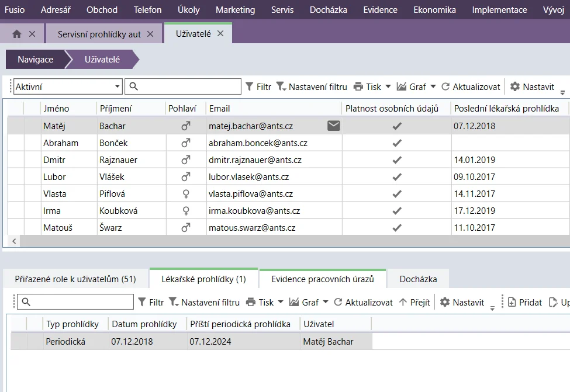Screen dimensions: 570x392
Task: Click envelope icon in Matěj Bachar's email
Action: [x=333, y=126]
